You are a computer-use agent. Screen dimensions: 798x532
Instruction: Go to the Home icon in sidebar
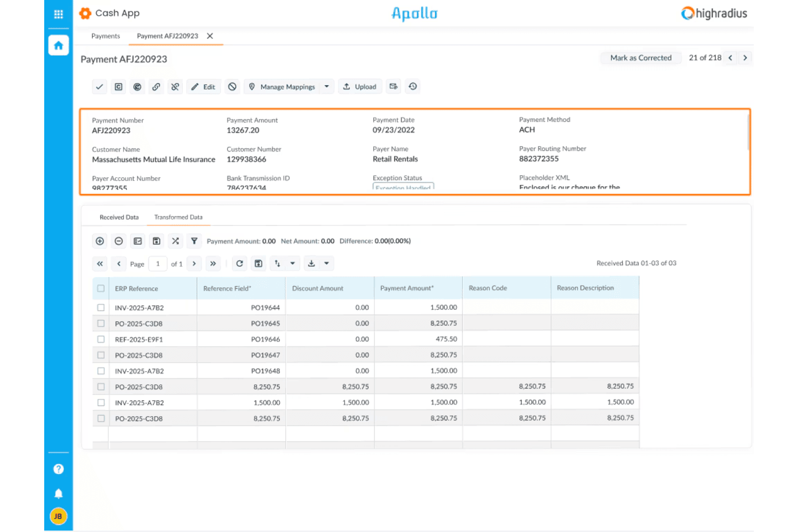[58, 45]
